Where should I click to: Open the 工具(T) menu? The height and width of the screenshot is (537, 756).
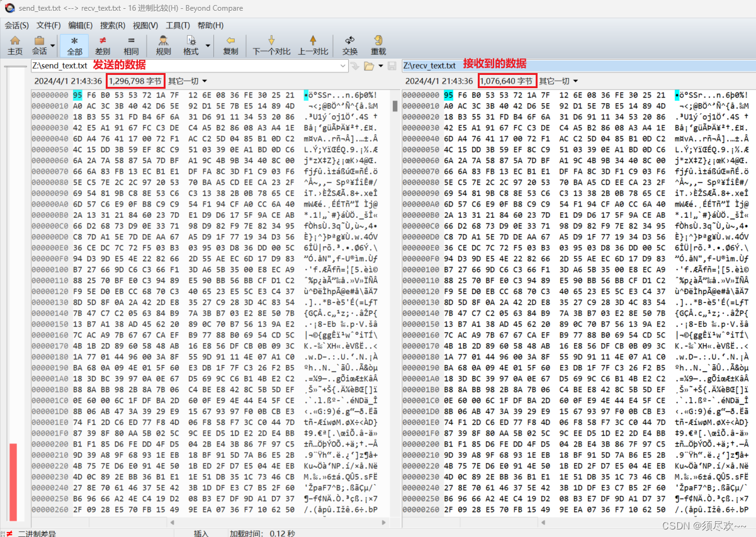pyautogui.click(x=178, y=25)
